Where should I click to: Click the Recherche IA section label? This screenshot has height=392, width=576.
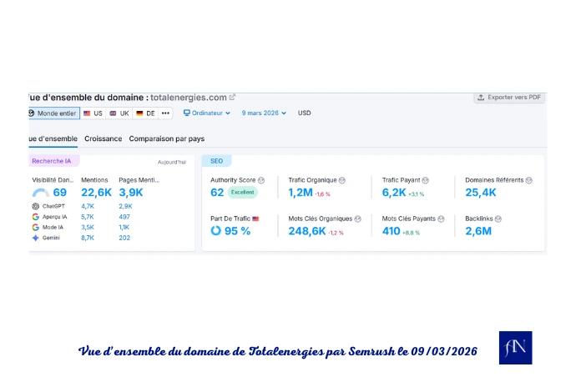tap(52, 161)
